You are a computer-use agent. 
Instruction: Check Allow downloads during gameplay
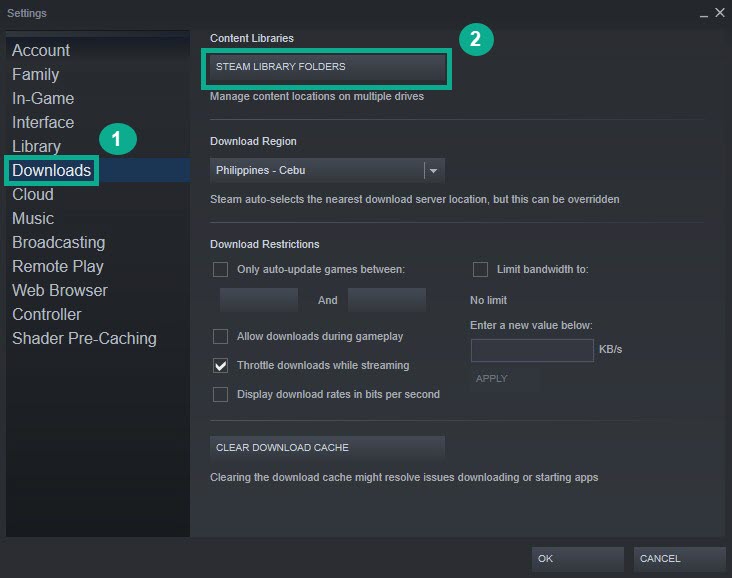tap(220, 337)
